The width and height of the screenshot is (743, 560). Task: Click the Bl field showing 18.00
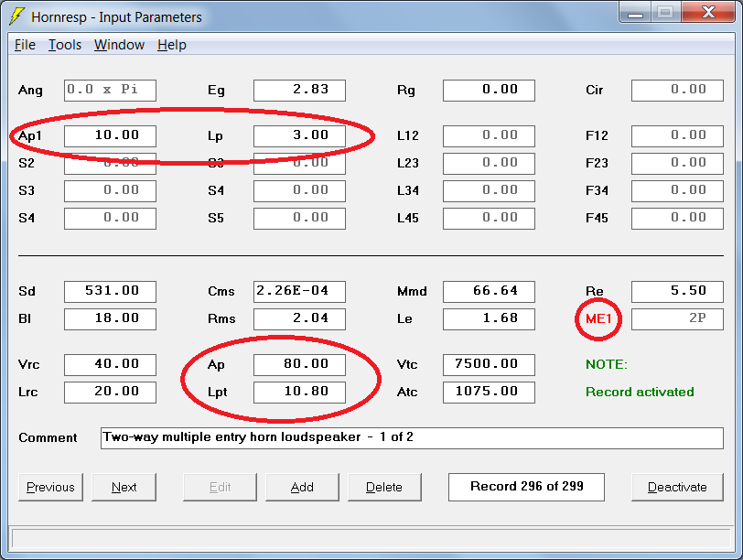click(x=110, y=319)
